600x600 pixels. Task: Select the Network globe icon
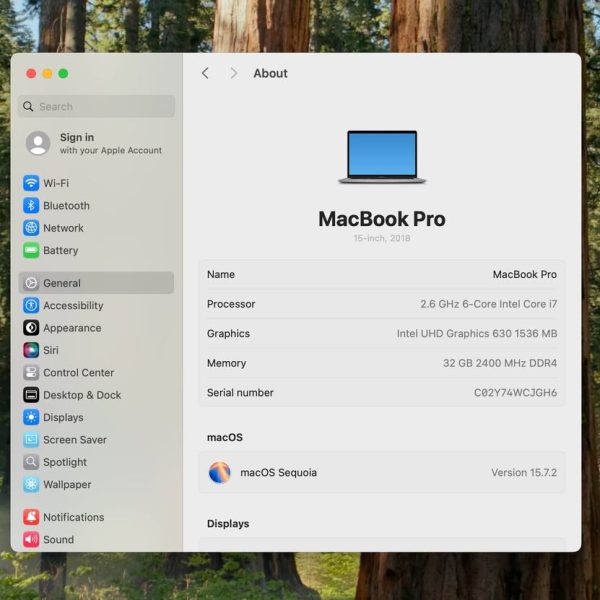[x=31, y=228]
